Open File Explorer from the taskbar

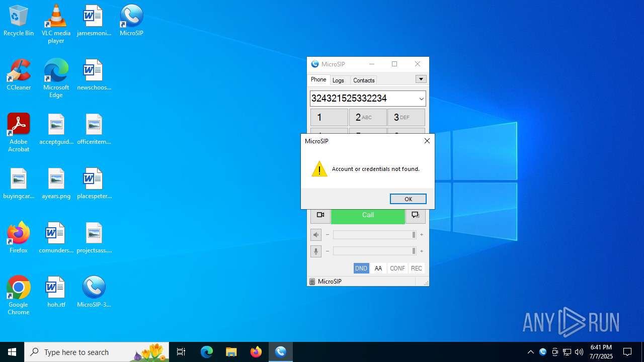pos(231,352)
